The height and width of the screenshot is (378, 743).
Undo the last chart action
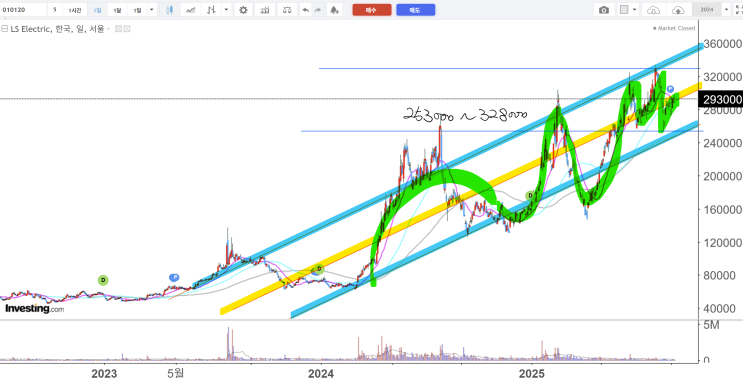click(x=306, y=10)
